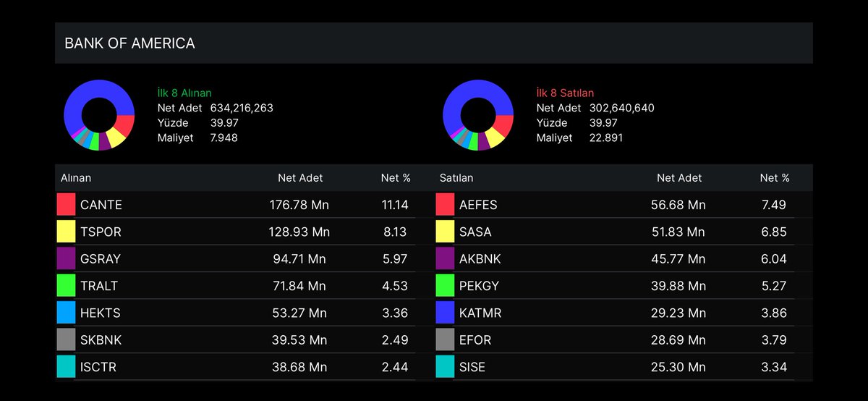Click the teal swatch beside SISE
Viewport: 868px width, 401px height.
click(445, 367)
